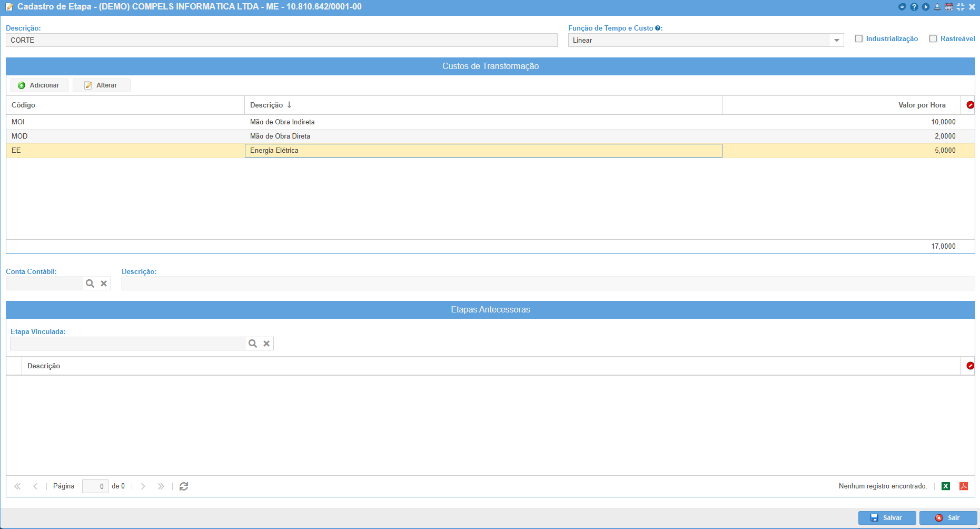The width and height of the screenshot is (980, 529).
Task: Go to last page in pager
Action: (161, 486)
